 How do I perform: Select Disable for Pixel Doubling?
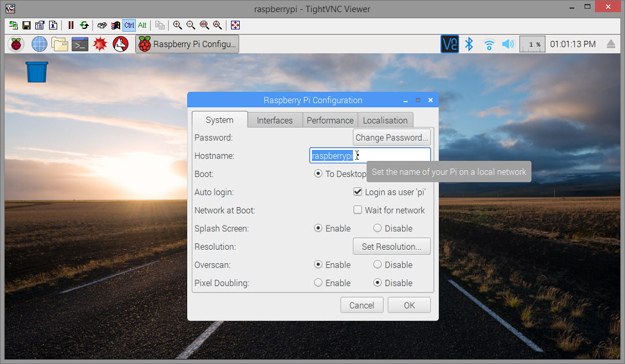pos(377,283)
